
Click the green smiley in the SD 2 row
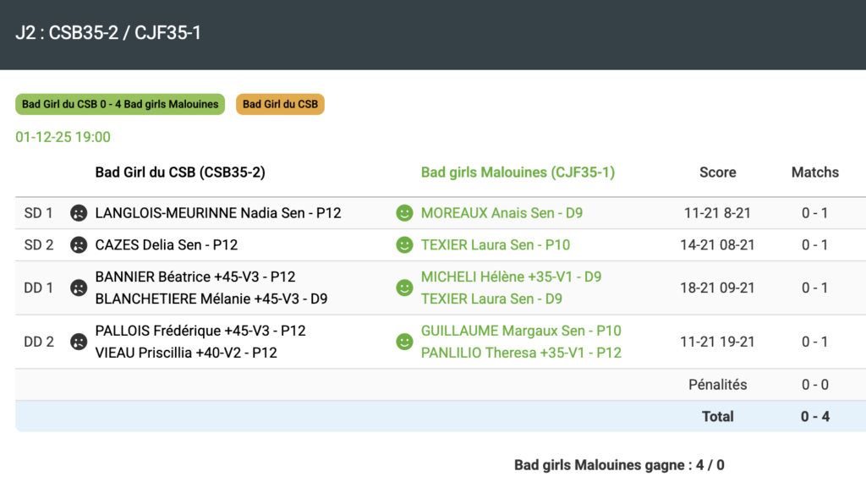pos(404,245)
